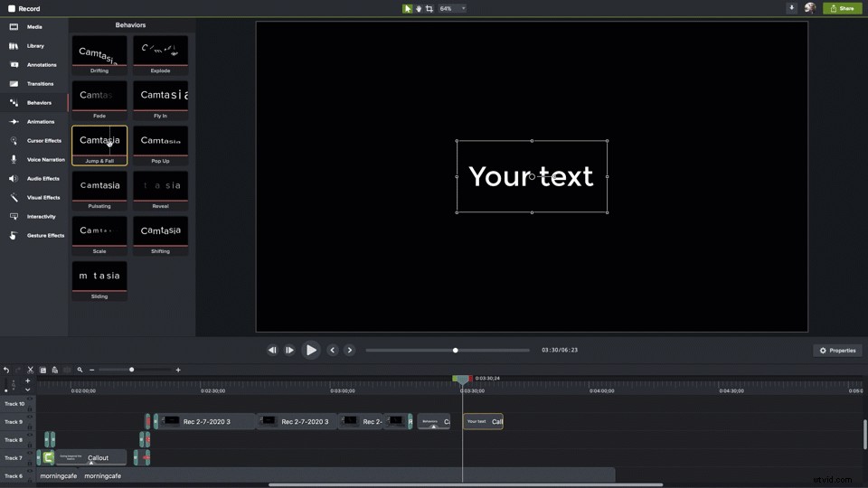Activate the pan hand tool
868x488 pixels.
point(419,8)
